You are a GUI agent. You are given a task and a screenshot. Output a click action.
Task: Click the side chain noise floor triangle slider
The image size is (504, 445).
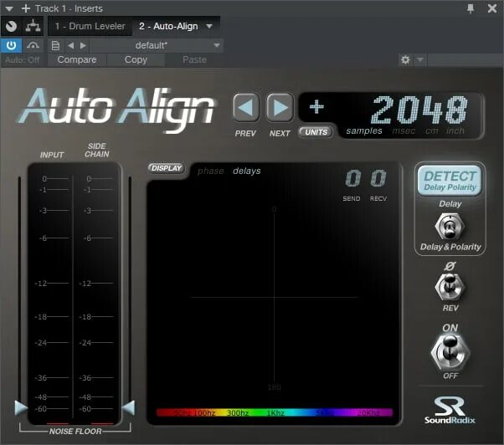[x=129, y=407]
